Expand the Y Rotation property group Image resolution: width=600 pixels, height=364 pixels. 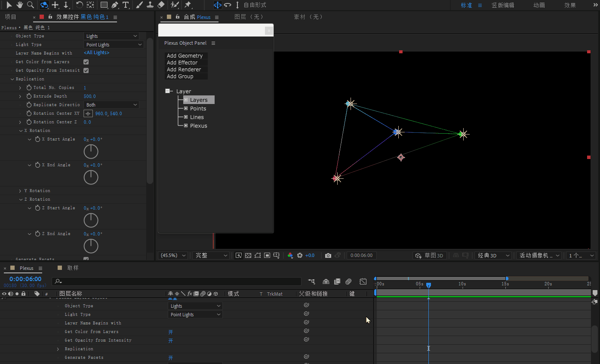20,191
